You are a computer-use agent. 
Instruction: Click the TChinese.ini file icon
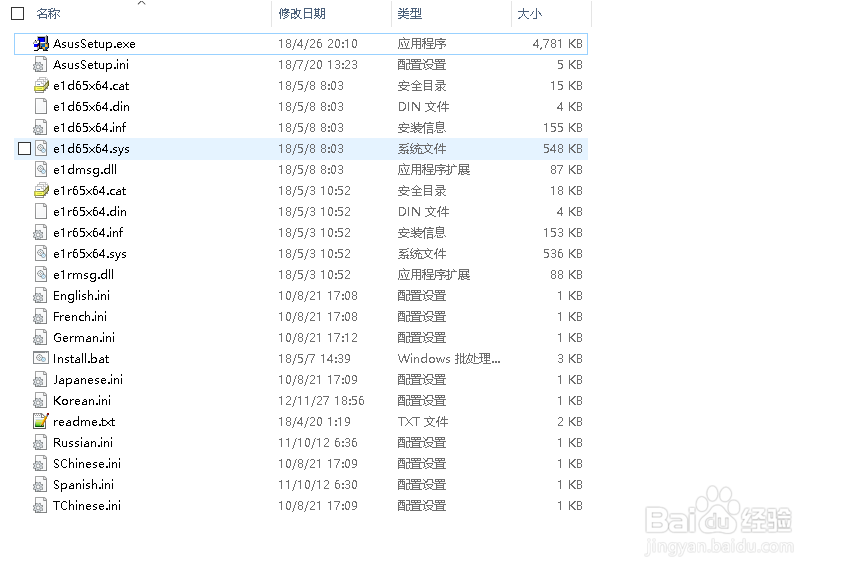pyautogui.click(x=40, y=505)
